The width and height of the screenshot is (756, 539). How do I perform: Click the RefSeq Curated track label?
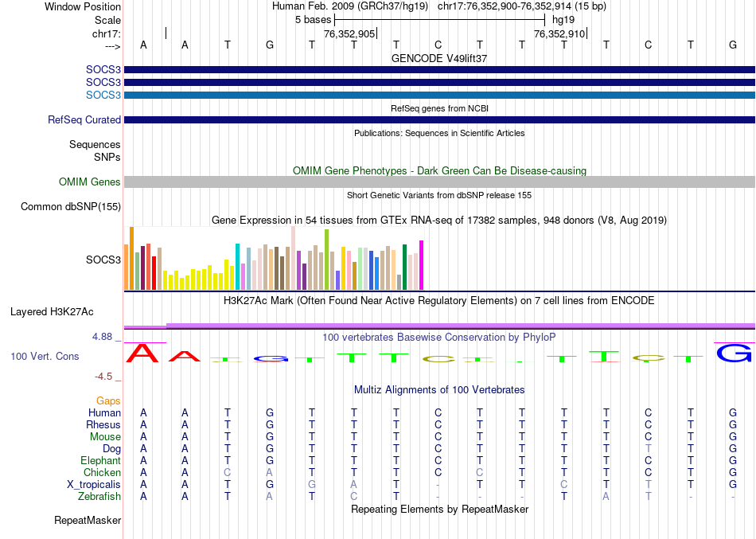click(x=84, y=119)
